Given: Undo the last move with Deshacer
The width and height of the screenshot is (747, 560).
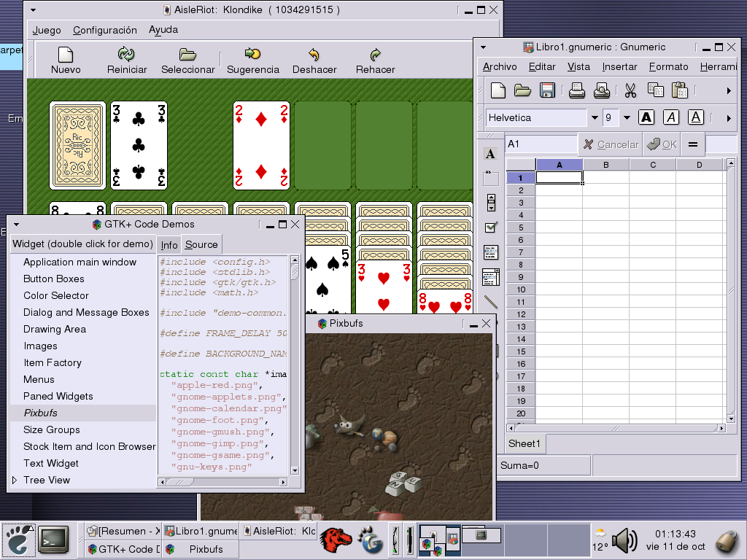Looking at the screenshot, I should click(x=314, y=61).
